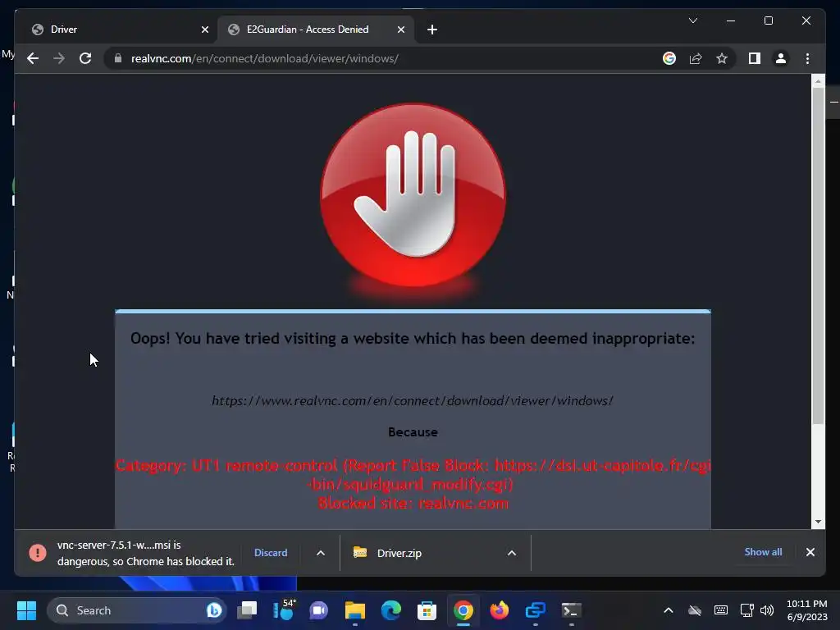
Task: Click the red stop hand image
Action: 413,195
